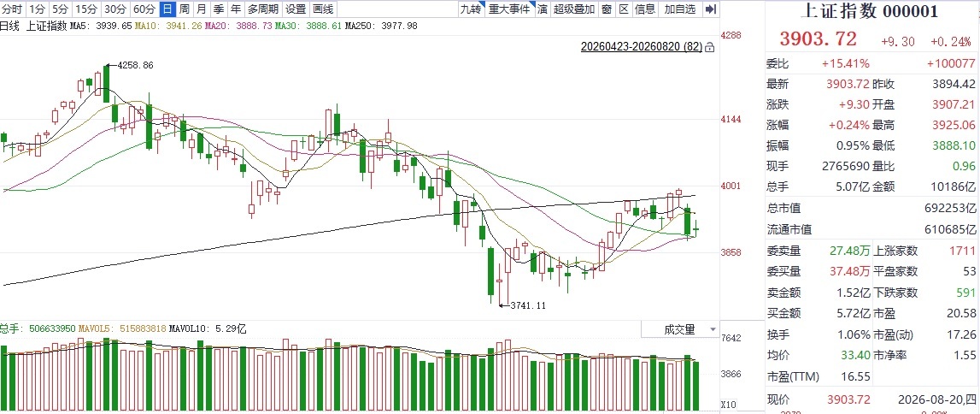Screen dimensions: 980x414
Task: Click the 振幅 0.95% value
Action: point(854,145)
